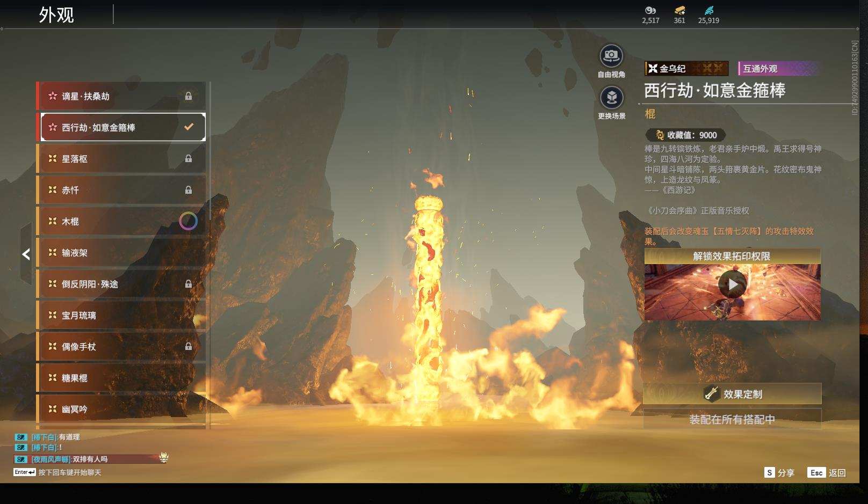Click the lock icon on 星落枢

pos(189,158)
